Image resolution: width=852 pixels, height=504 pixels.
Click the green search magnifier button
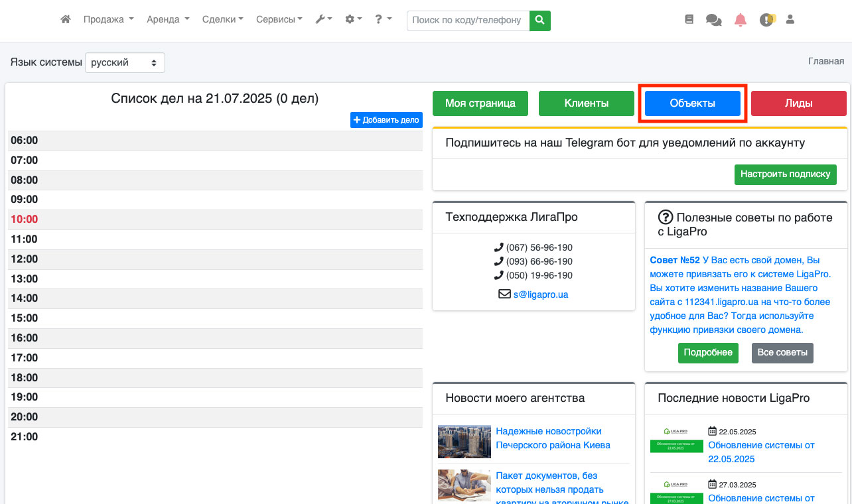pos(540,21)
